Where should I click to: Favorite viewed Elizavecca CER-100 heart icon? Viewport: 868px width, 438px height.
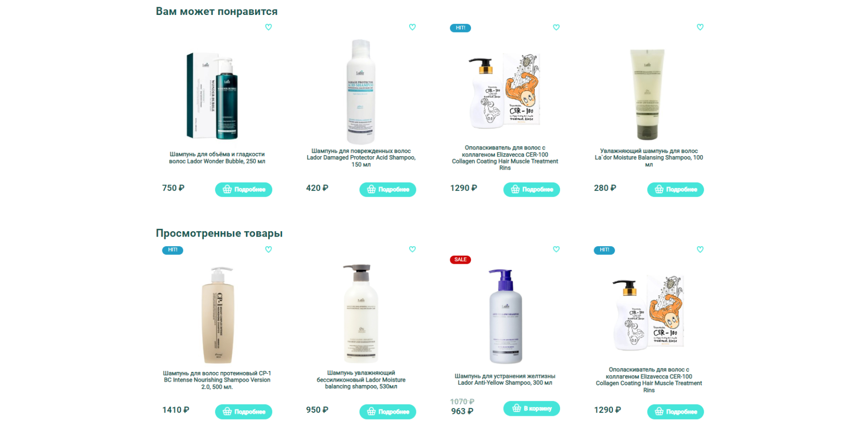tap(700, 249)
